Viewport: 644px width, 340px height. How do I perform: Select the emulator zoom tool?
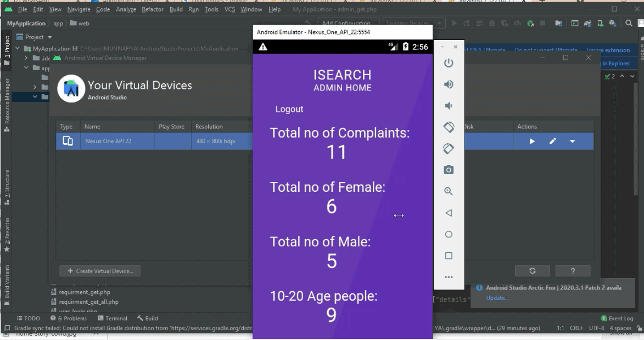(x=449, y=191)
